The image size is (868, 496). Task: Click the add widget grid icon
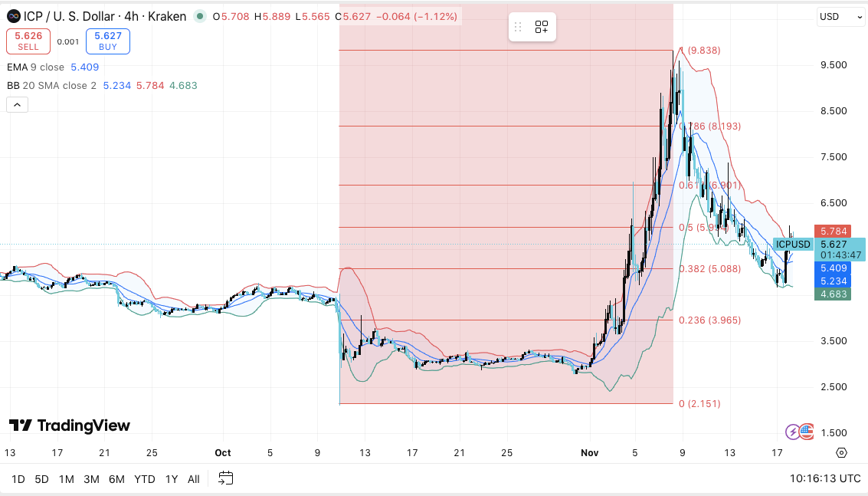tap(542, 28)
